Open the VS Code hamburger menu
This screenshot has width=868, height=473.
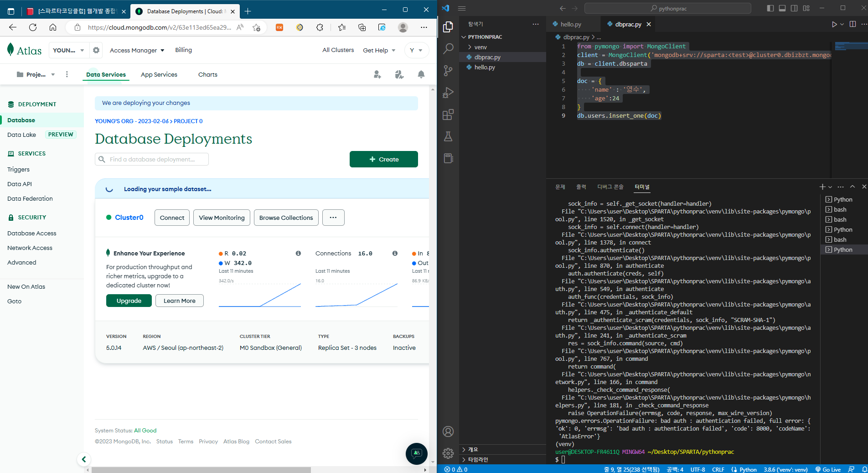(x=462, y=8)
